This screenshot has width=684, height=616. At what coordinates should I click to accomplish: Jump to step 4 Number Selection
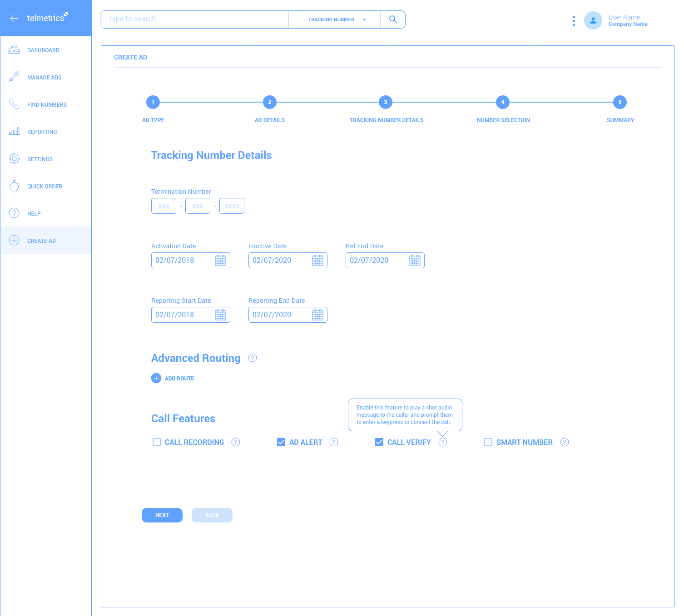pos(502,102)
